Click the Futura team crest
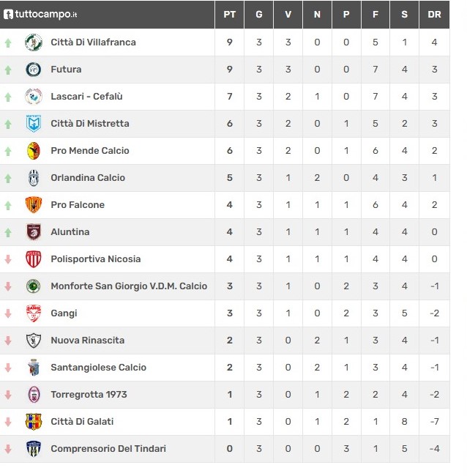The image size is (467, 476). point(34,70)
